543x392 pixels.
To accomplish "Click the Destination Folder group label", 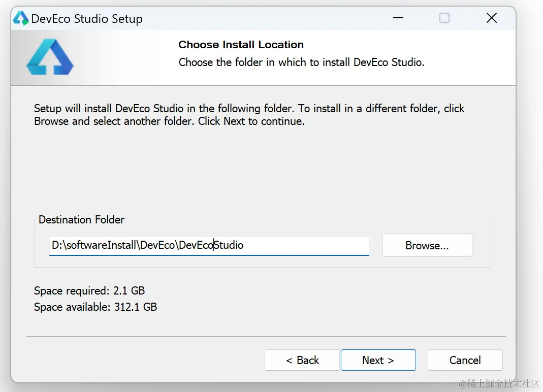I will [81, 220].
